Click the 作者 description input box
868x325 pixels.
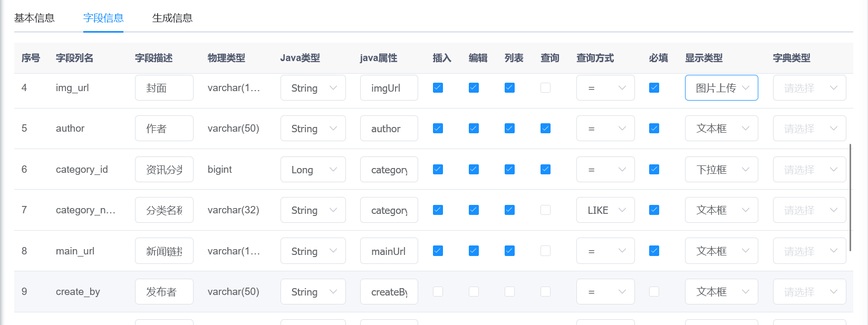tap(164, 129)
